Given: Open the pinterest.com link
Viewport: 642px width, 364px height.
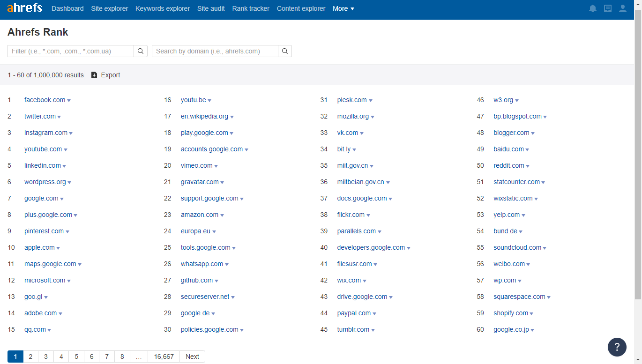Looking at the screenshot, I should tap(44, 231).
